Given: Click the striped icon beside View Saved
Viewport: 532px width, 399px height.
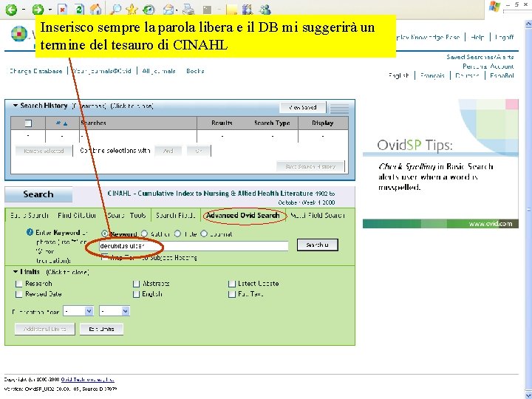Looking at the screenshot, I should [x=339, y=108].
